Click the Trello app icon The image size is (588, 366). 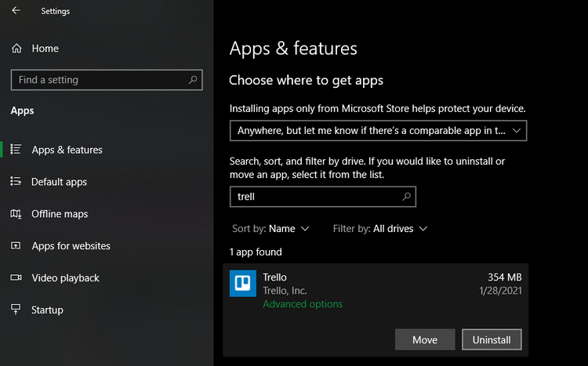pos(243,284)
